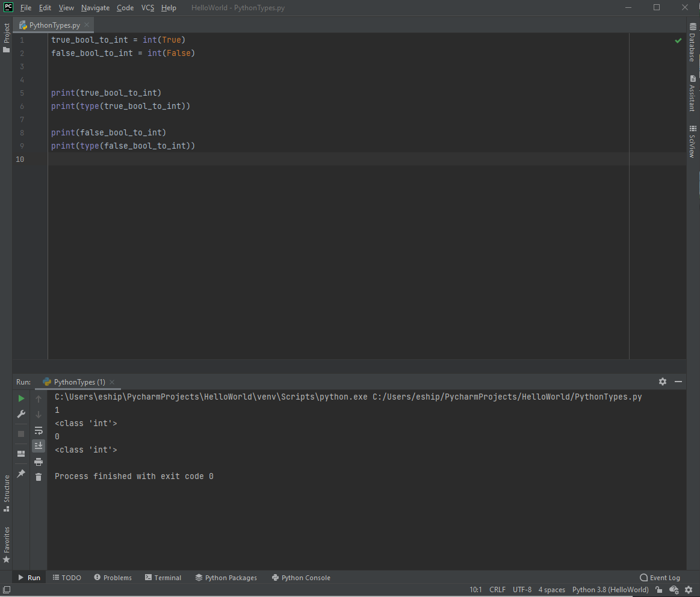Expand the Favorites tool window

(x=6, y=545)
